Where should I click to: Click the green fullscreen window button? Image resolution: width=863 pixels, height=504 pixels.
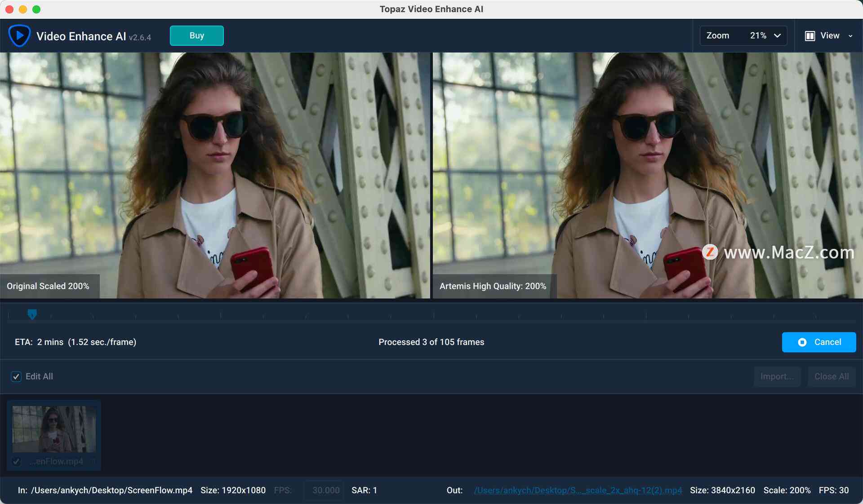36,9
